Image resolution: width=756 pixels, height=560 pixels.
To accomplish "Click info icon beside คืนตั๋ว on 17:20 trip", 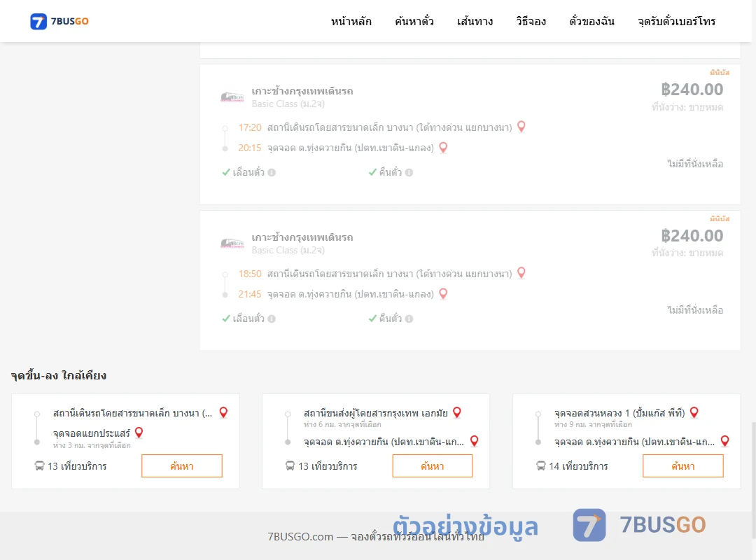I will (409, 172).
